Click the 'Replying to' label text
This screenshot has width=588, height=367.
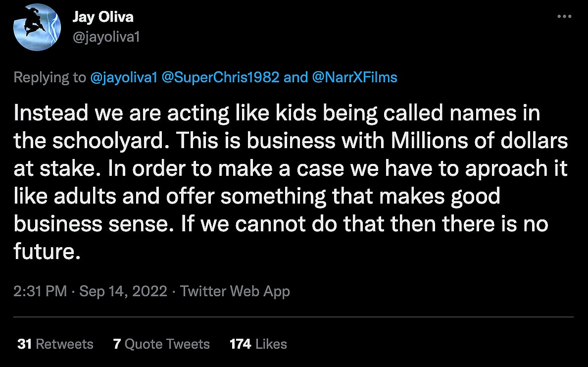click(49, 77)
